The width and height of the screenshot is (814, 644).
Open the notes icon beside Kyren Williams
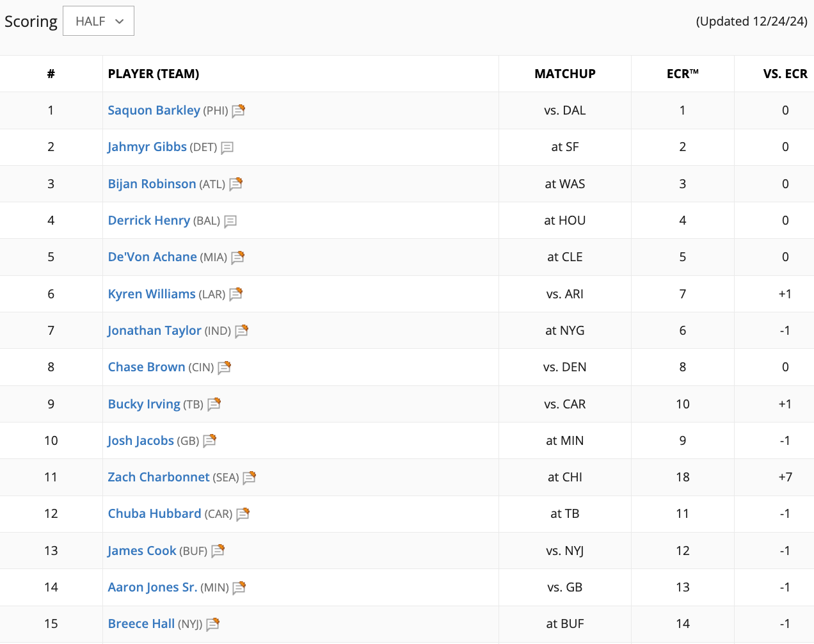click(235, 294)
